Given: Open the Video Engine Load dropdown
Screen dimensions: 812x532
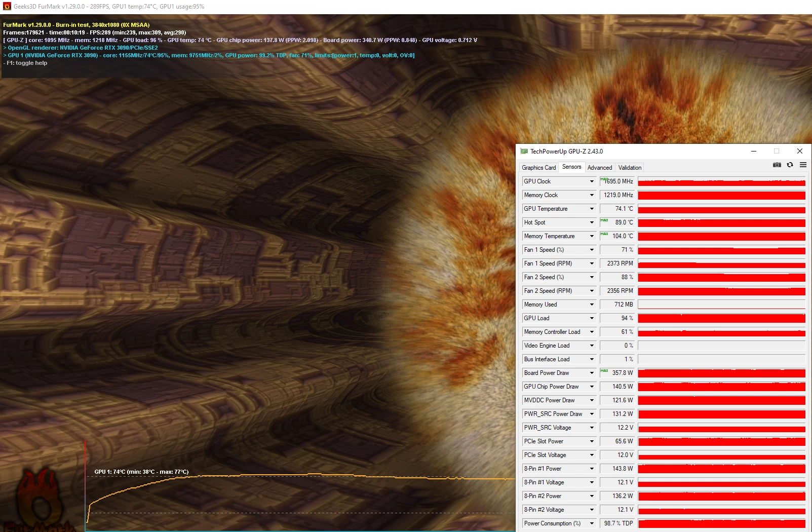Looking at the screenshot, I should coord(592,346).
